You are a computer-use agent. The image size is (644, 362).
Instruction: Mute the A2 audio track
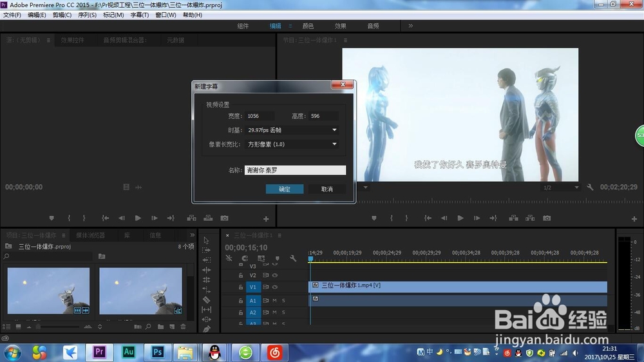274,312
